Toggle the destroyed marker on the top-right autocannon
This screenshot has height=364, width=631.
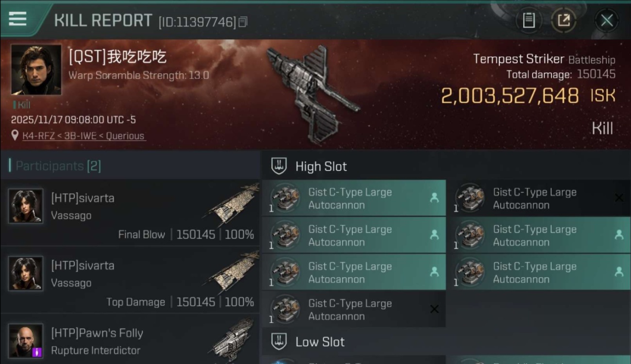(619, 198)
